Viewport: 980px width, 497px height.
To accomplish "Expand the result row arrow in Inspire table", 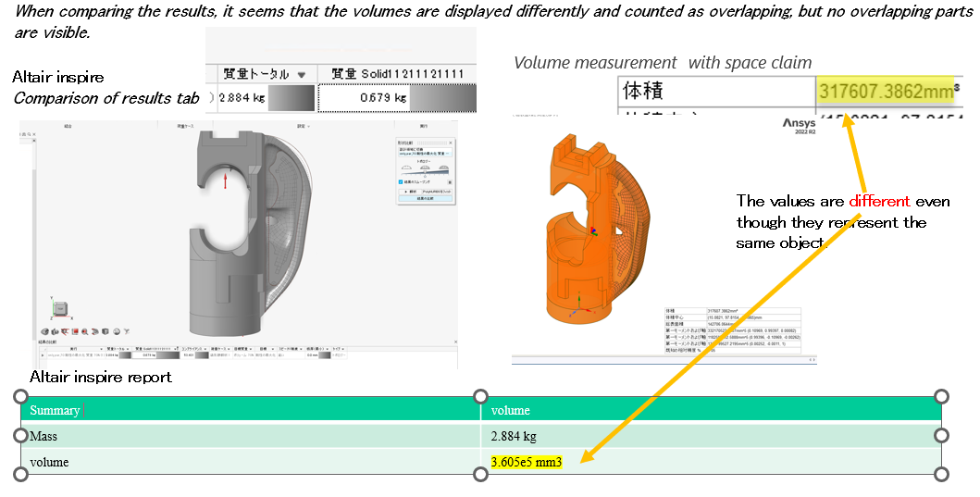I will point(43,355).
